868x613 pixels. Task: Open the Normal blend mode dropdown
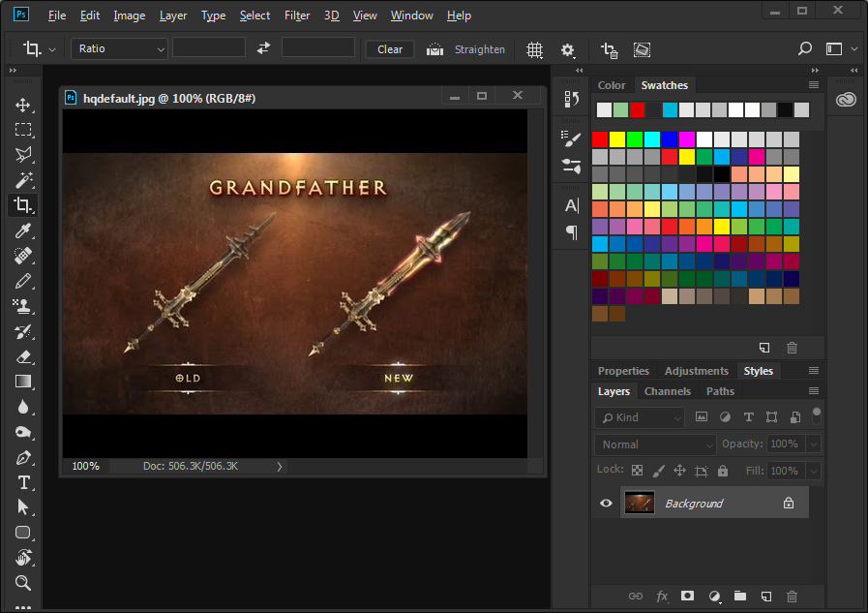pos(655,444)
